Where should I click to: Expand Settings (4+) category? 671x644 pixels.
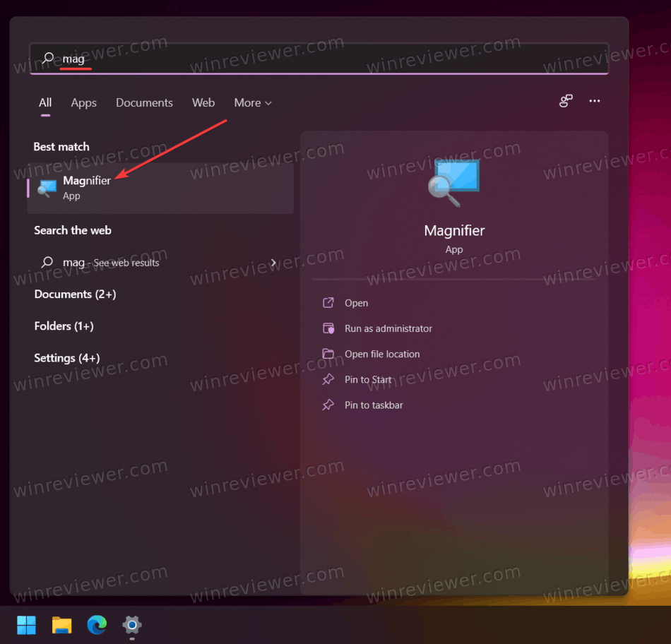67,358
